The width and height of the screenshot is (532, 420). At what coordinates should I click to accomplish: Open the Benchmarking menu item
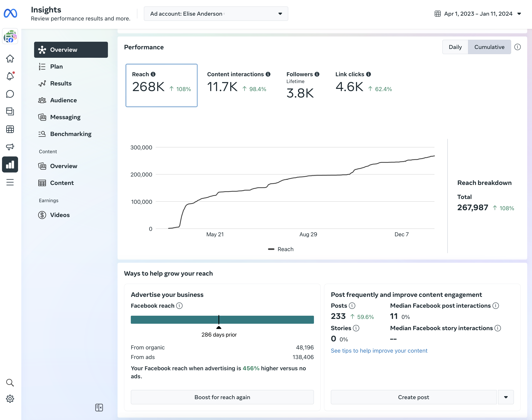71,134
